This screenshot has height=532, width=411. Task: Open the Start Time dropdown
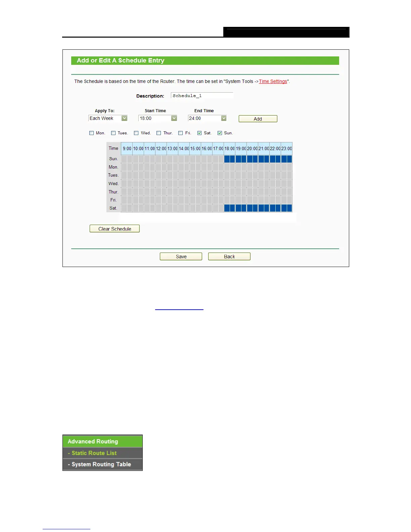pyautogui.click(x=157, y=118)
